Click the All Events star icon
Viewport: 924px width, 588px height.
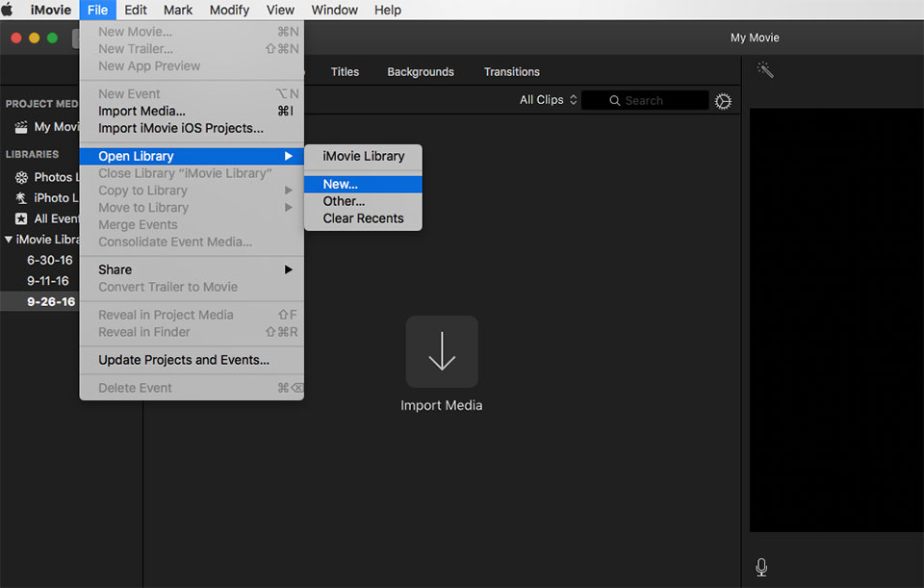click(21, 218)
